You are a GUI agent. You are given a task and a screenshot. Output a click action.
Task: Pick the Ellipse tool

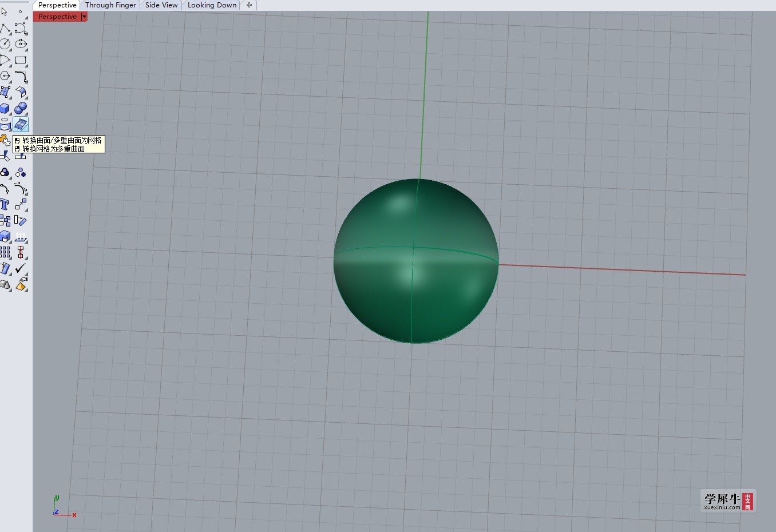coord(21,43)
